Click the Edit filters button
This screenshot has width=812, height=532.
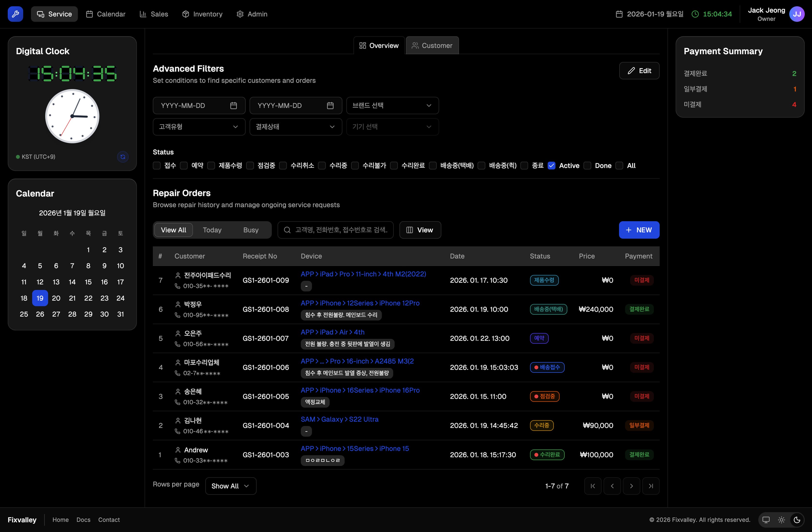(639, 71)
